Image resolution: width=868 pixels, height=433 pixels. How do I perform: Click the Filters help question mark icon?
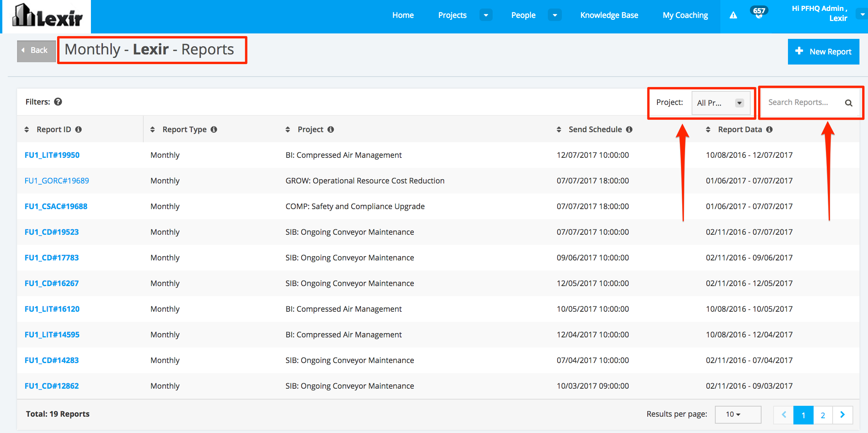pyautogui.click(x=58, y=102)
